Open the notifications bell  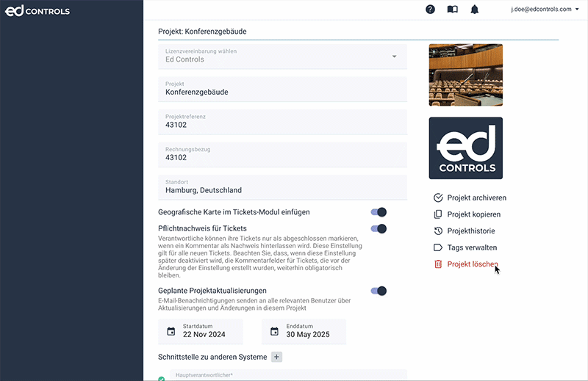[474, 10]
